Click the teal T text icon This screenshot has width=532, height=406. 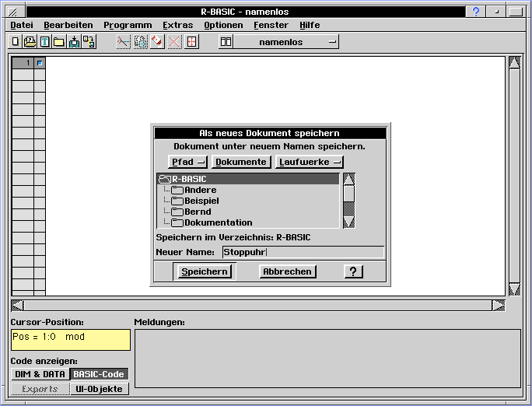pos(45,42)
